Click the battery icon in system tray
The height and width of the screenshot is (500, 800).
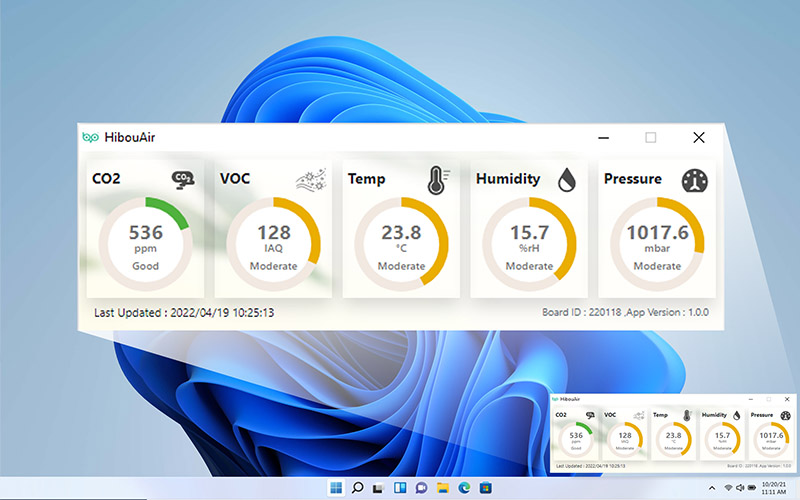pos(752,488)
